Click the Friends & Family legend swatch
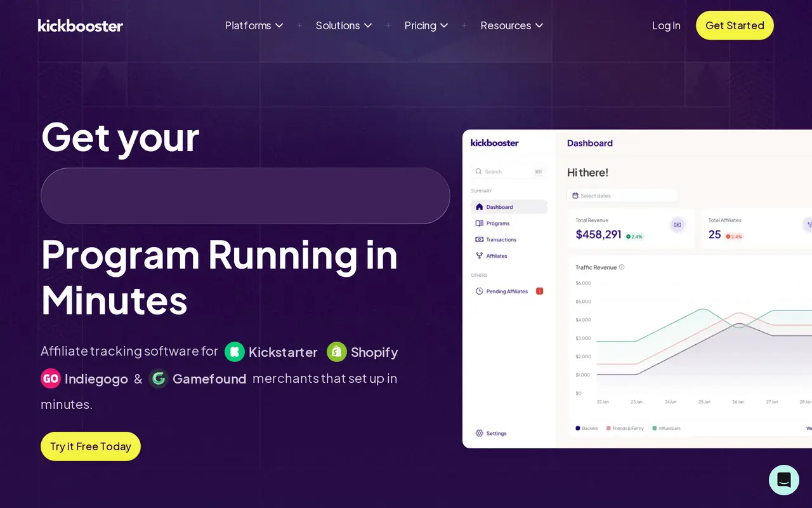 point(609,429)
